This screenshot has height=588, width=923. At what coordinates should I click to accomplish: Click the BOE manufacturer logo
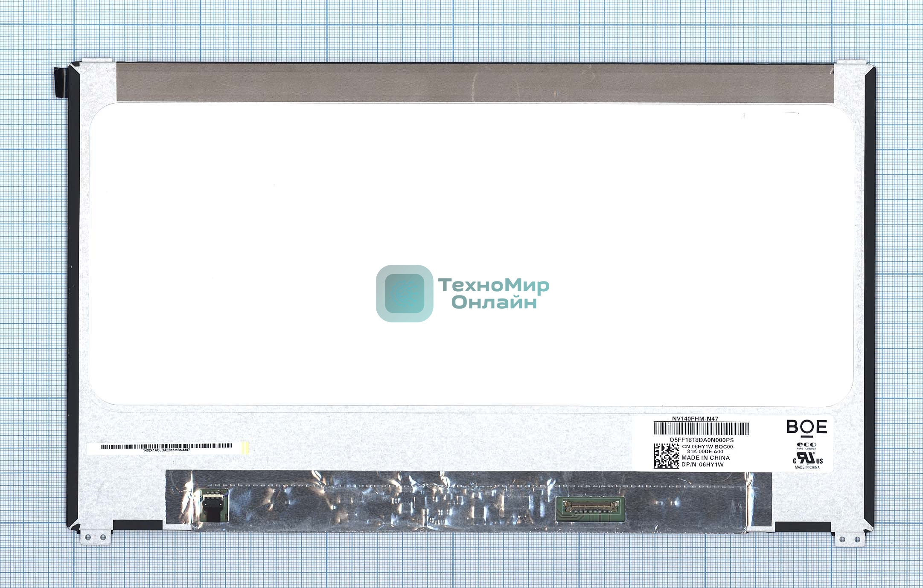pyautogui.click(x=806, y=428)
